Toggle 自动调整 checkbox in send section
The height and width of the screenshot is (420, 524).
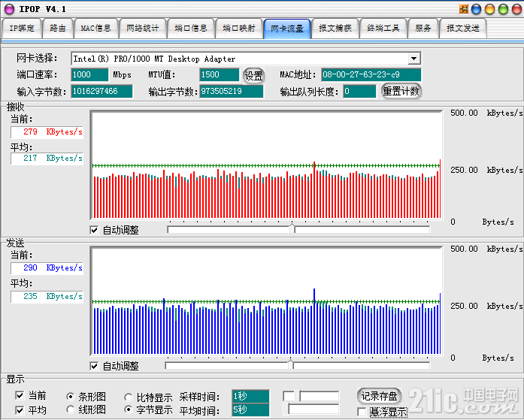94,366
